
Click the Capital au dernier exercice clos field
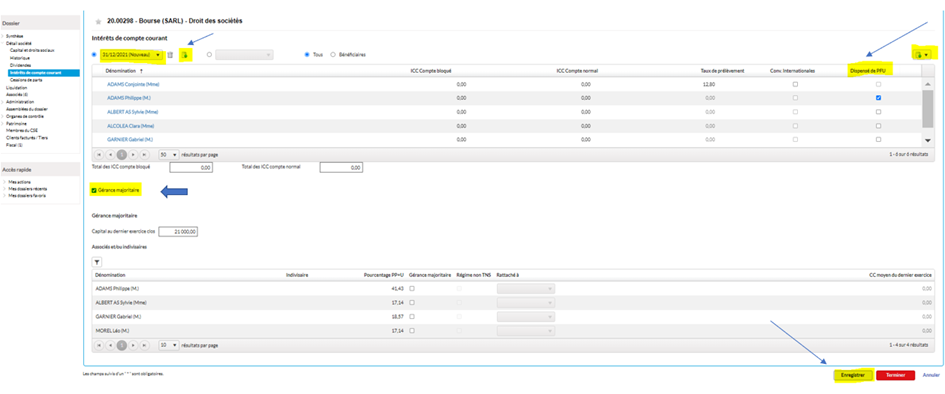tap(178, 231)
